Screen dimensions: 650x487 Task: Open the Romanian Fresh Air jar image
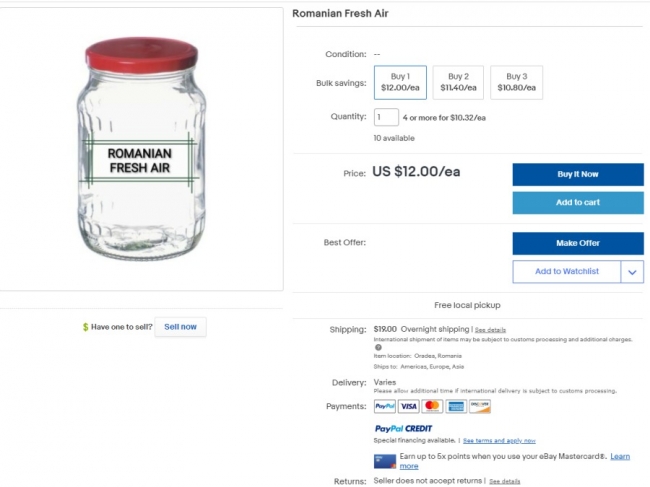click(x=141, y=149)
